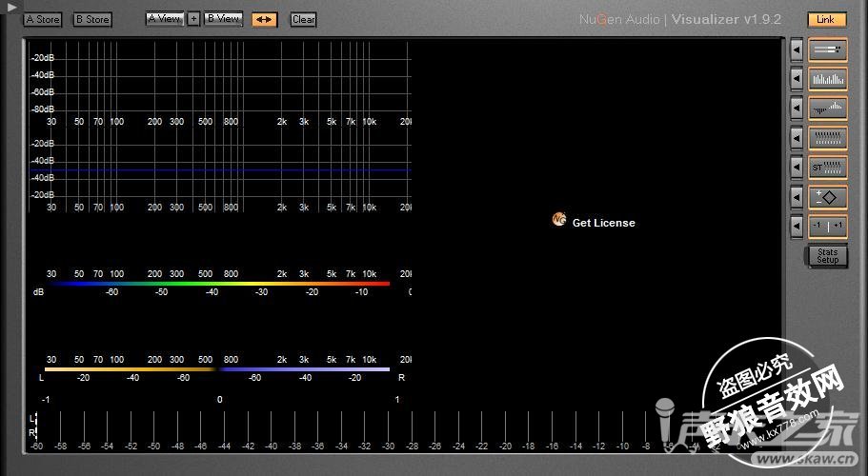Toggle the spectrogram view icon
The height and width of the screenshot is (476, 868).
(x=828, y=138)
